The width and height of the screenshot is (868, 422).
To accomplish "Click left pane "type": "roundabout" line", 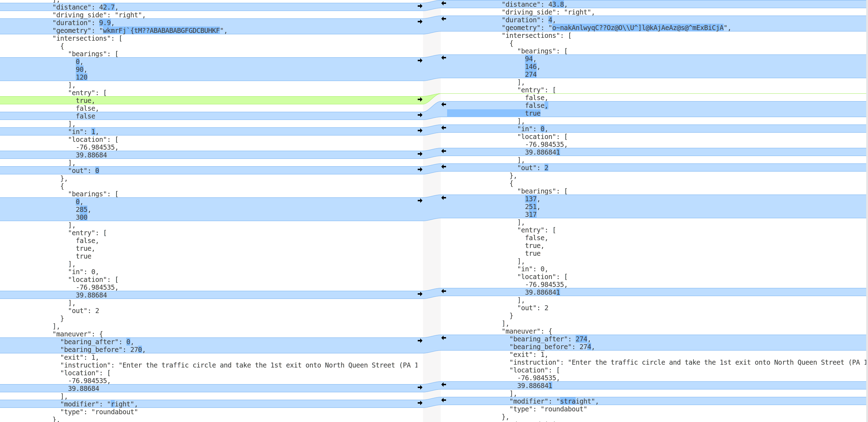I will 99,412.
